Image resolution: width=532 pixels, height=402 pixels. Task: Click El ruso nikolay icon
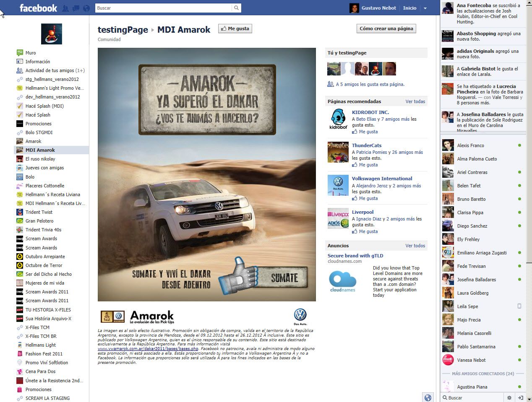19,159
